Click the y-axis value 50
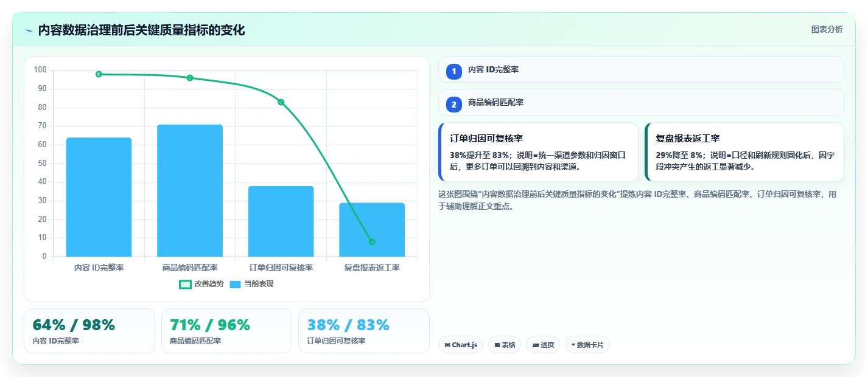Viewport: 868px width, 377px height. coord(42,164)
